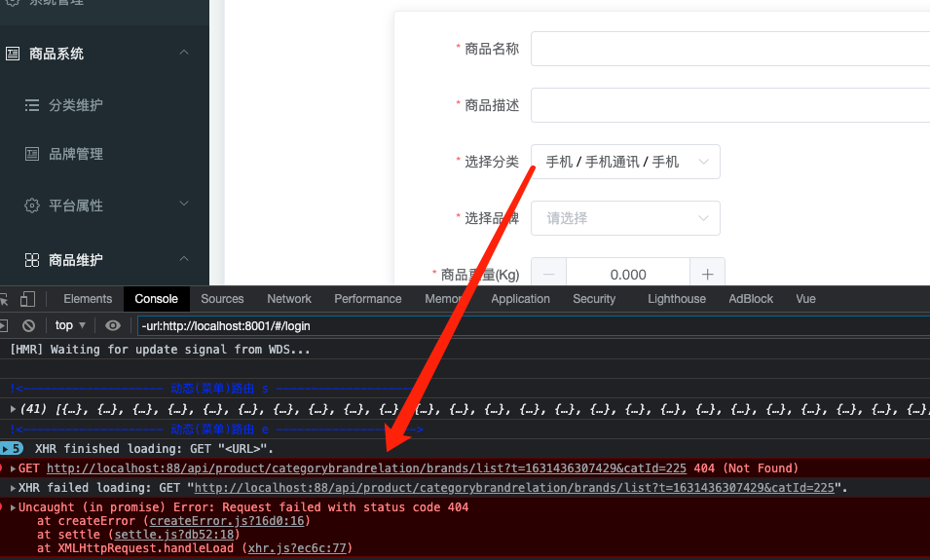Click the 商品维护 grid icon

tap(32, 260)
